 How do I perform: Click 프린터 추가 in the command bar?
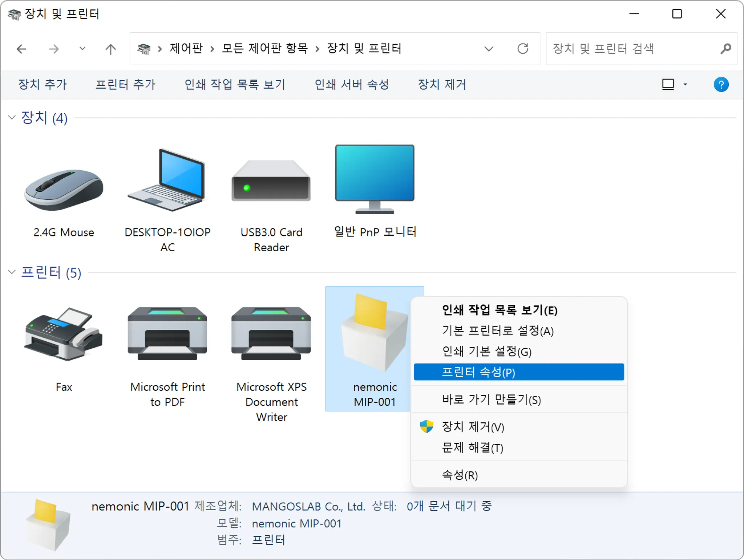(125, 85)
